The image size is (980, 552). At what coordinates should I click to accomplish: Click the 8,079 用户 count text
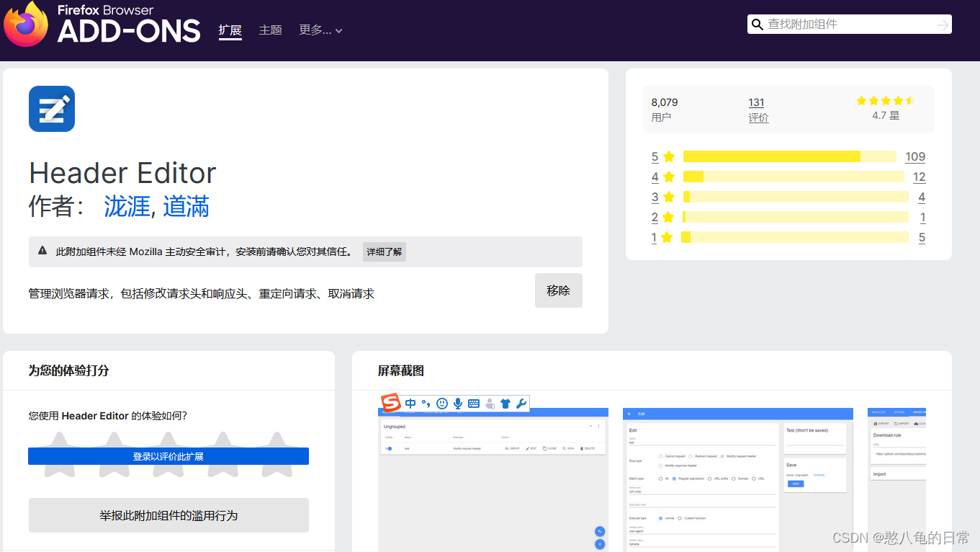[x=665, y=110]
